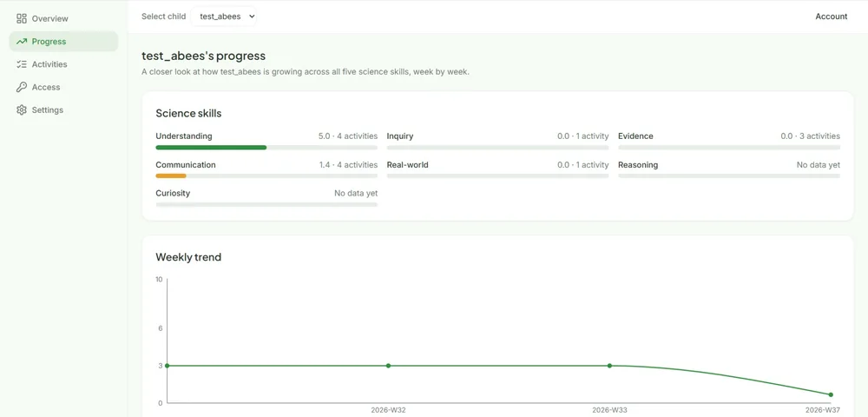Image resolution: width=868 pixels, height=417 pixels.
Task: Click the 'Communication' skill label
Action: [x=186, y=165]
